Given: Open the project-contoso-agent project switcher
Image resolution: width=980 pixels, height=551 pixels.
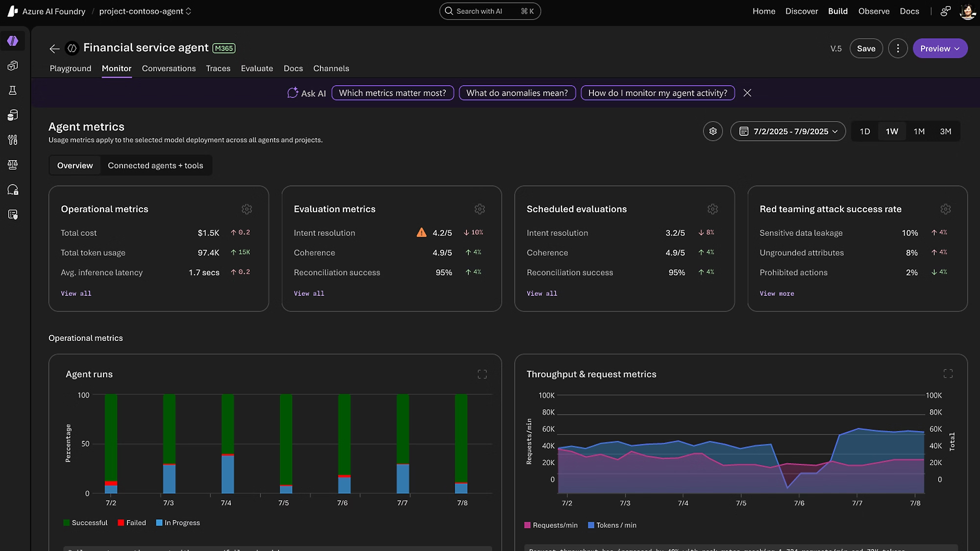Looking at the screenshot, I should [x=145, y=11].
